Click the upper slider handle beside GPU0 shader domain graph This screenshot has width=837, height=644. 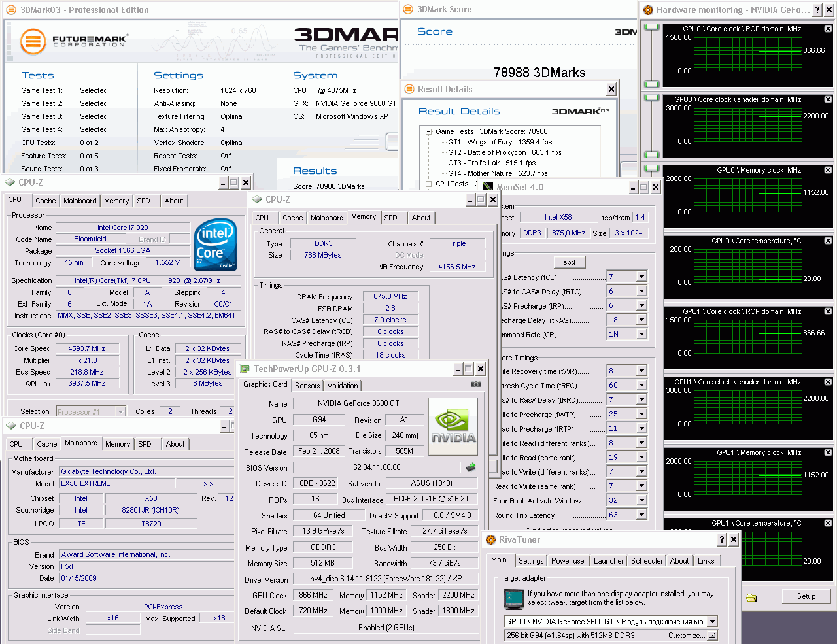coord(651,97)
